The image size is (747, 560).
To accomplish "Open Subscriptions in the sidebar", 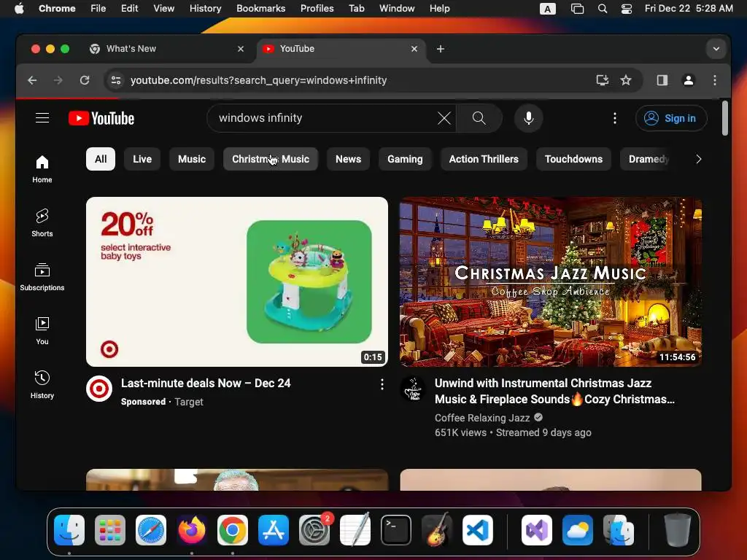I will [x=42, y=276].
